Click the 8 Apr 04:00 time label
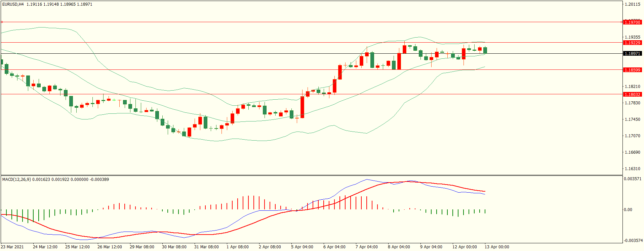 click(399, 247)
